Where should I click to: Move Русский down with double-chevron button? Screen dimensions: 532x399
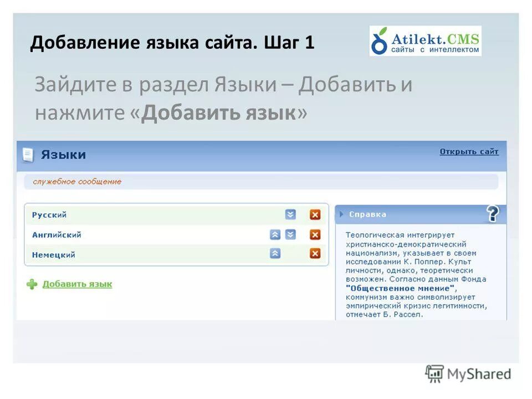point(289,214)
